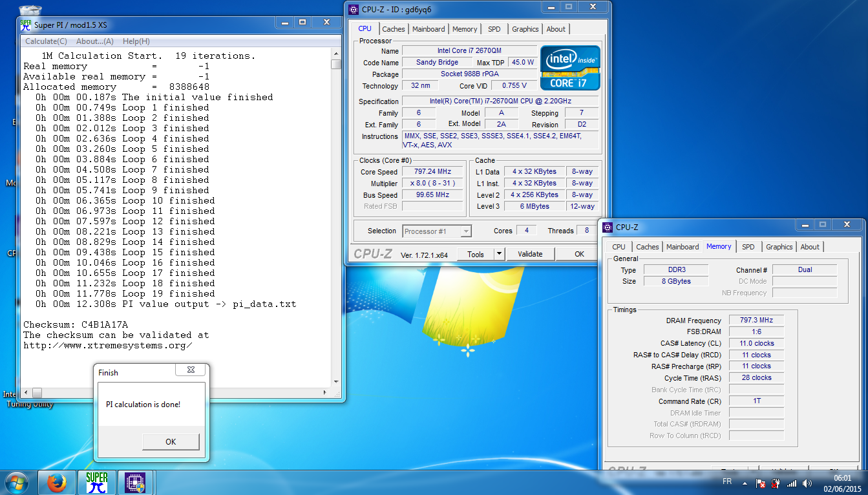Click the Multiplier value x 8.0 ( 8 - 31 )

pyautogui.click(x=432, y=183)
